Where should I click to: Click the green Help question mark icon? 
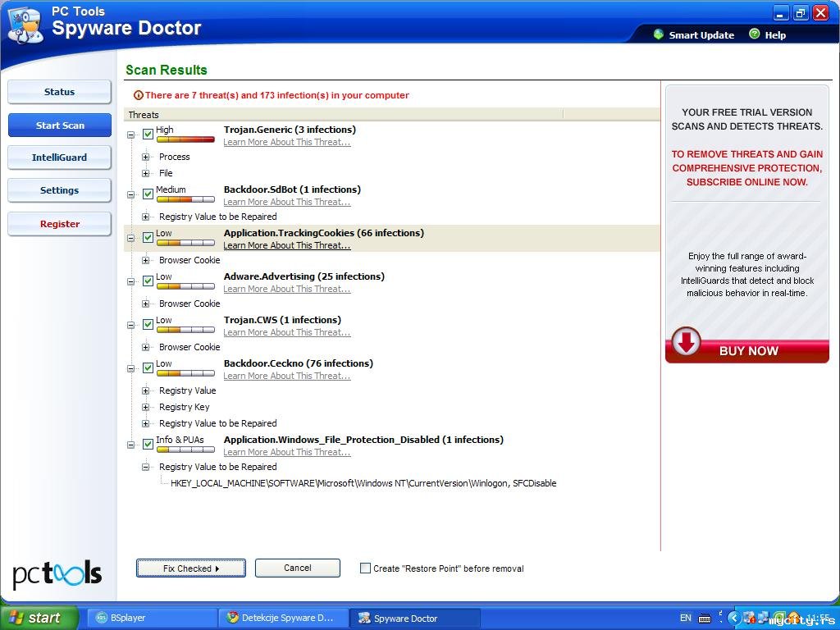(755, 34)
